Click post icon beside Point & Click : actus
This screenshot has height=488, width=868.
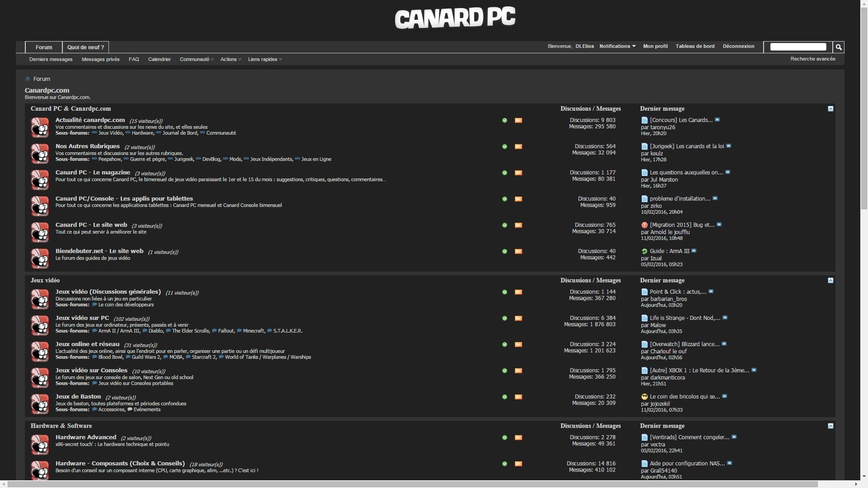(645, 292)
